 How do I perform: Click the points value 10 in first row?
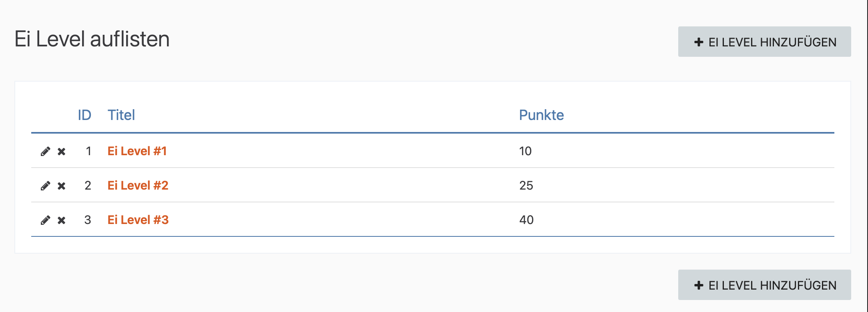click(x=525, y=151)
